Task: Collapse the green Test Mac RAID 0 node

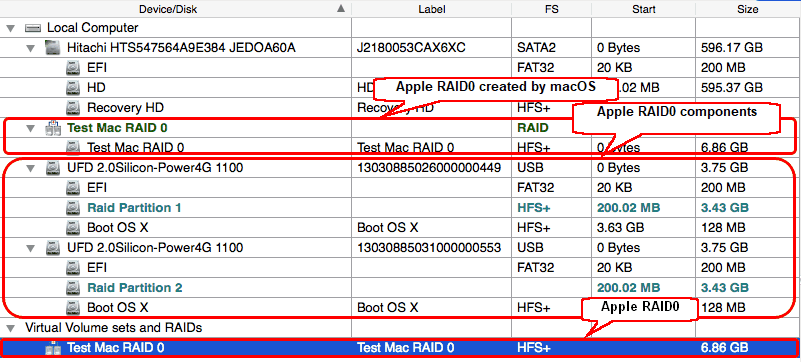Action: tap(31, 128)
